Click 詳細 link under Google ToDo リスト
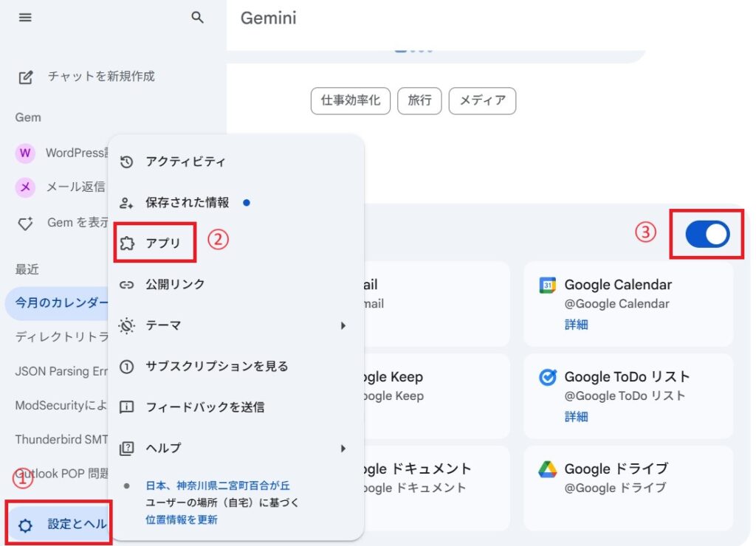 tap(576, 417)
